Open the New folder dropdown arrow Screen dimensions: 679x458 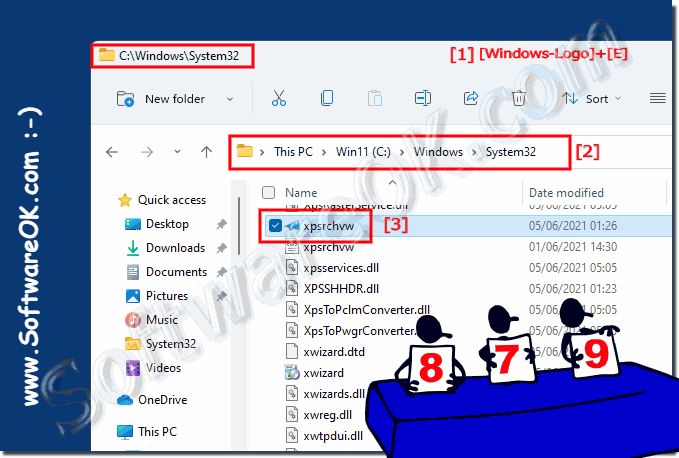click(x=230, y=99)
